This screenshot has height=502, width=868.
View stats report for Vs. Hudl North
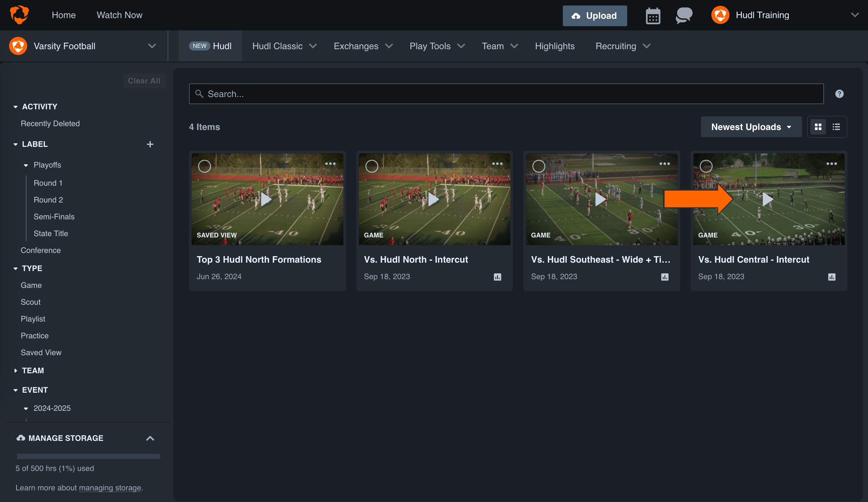pyautogui.click(x=497, y=277)
